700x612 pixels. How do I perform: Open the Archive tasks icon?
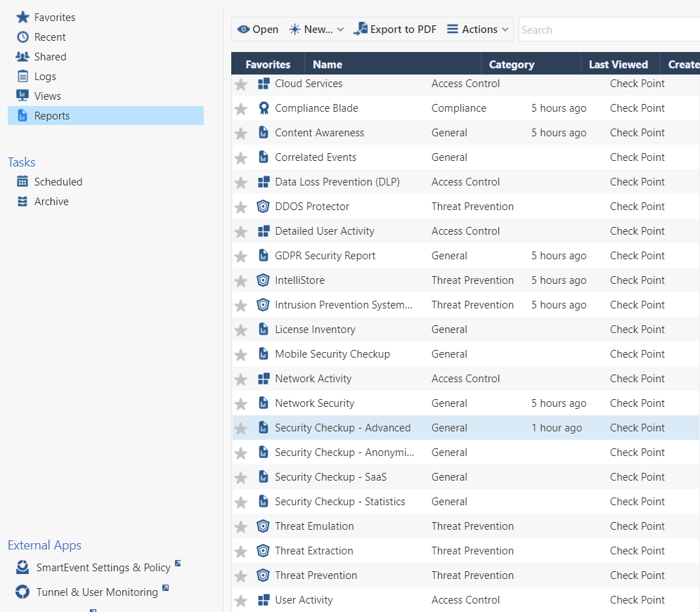22,202
